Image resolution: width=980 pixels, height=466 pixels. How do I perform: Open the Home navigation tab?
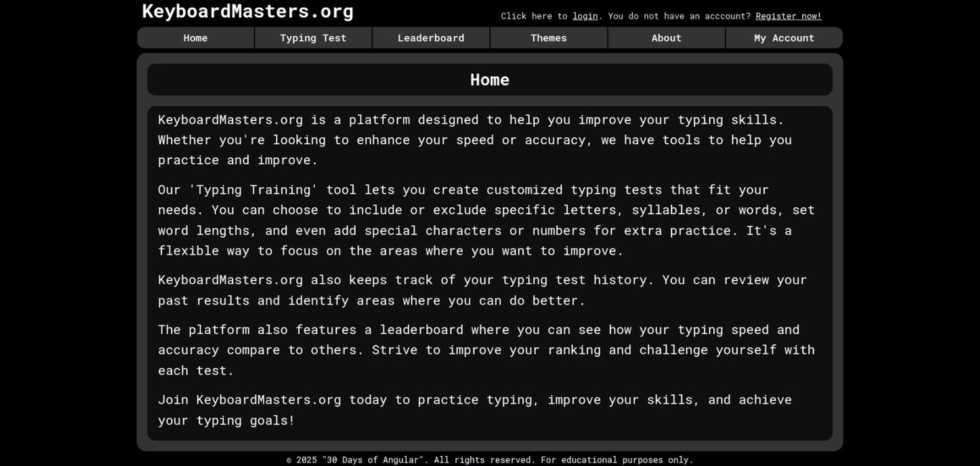pos(196,38)
